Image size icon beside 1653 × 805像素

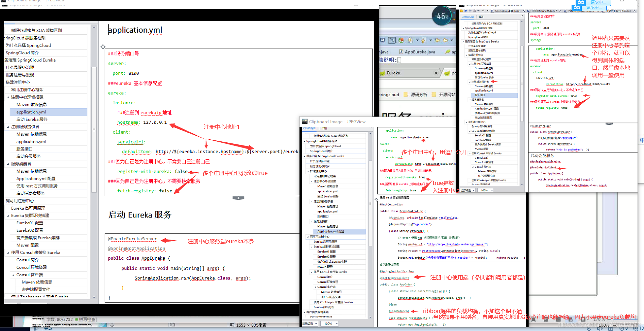232,325
